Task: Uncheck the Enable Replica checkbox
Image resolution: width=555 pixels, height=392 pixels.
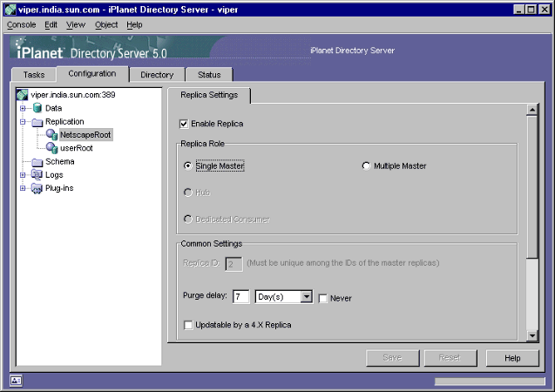Action: click(x=184, y=124)
